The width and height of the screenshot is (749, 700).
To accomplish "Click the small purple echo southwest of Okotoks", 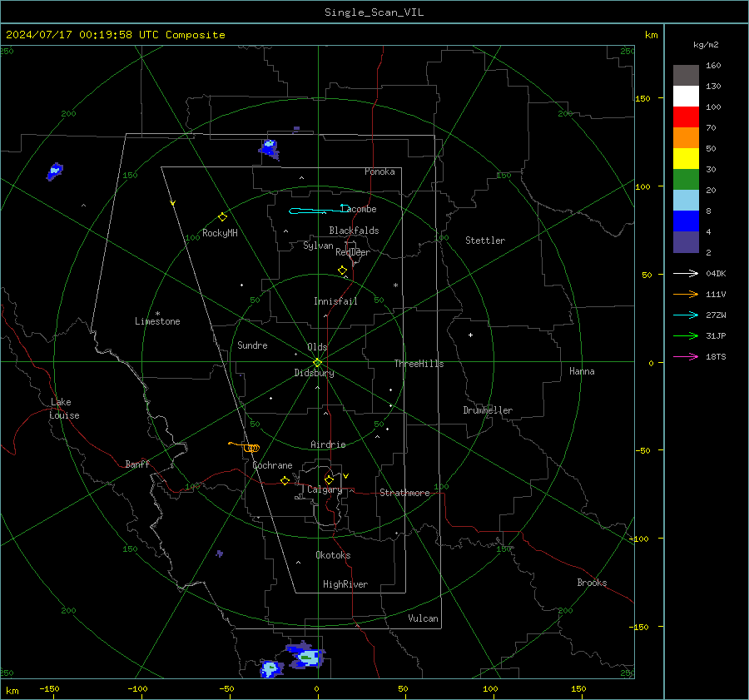I will tap(219, 554).
